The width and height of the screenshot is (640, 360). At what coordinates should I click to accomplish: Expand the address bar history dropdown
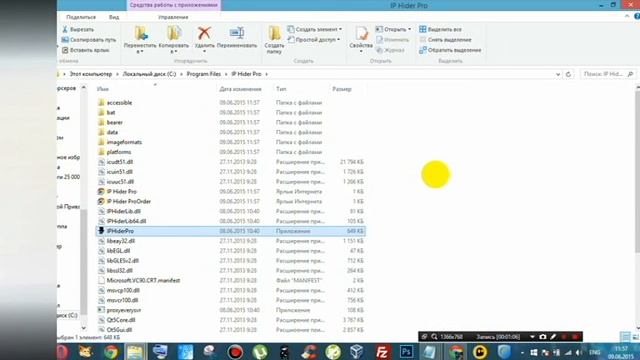point(558,74)
